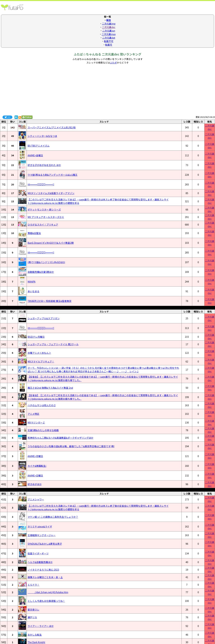
Task: Click the green Feedly Follow button
Action: (x=27, y=117)
